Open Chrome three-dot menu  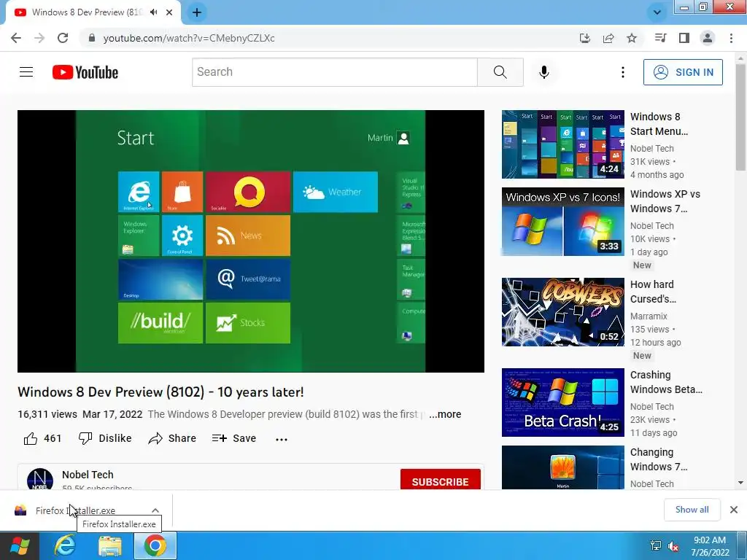point(731,38)
